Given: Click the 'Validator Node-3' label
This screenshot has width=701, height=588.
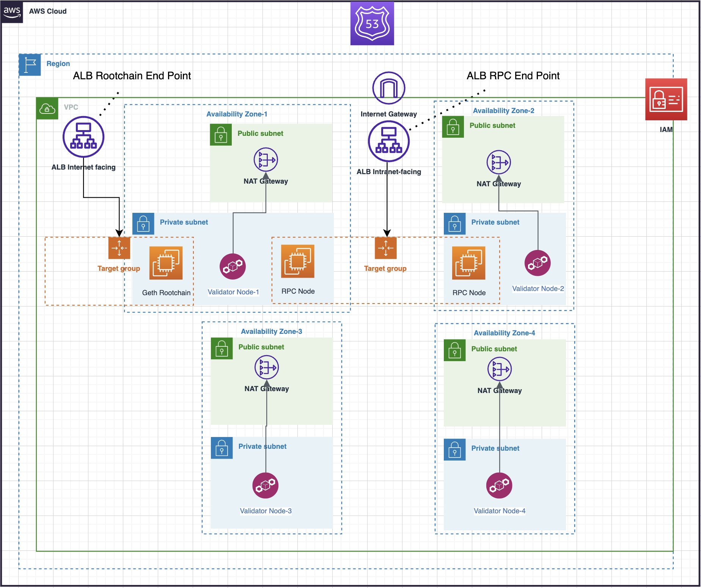Looking at the screenshot, I should (x=266, y=511).
